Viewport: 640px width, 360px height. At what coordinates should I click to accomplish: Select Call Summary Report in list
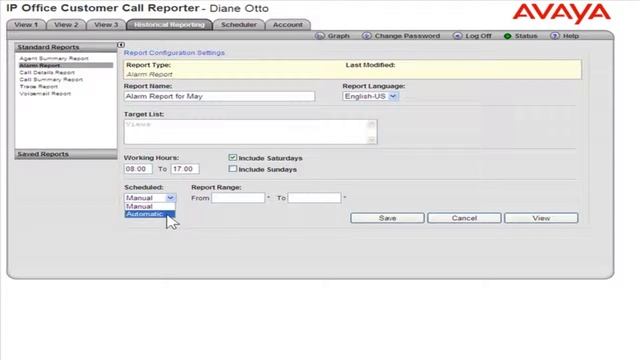51,80
